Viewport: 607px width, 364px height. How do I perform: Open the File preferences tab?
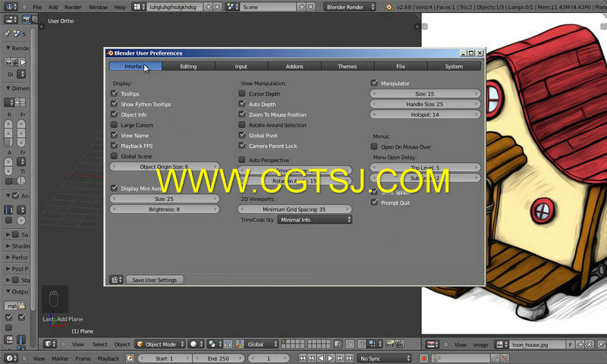(x=401, y=66)
